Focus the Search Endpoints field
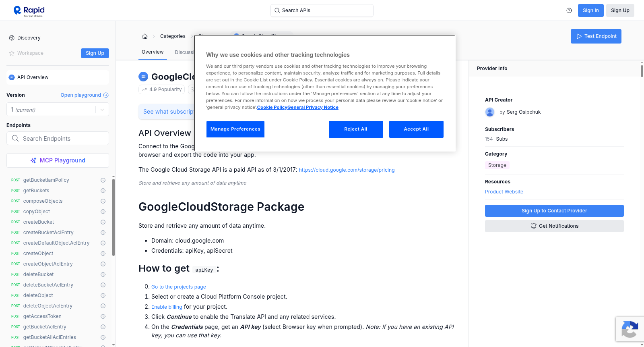This screenshot has width=644, height=347. click(58, 139)
